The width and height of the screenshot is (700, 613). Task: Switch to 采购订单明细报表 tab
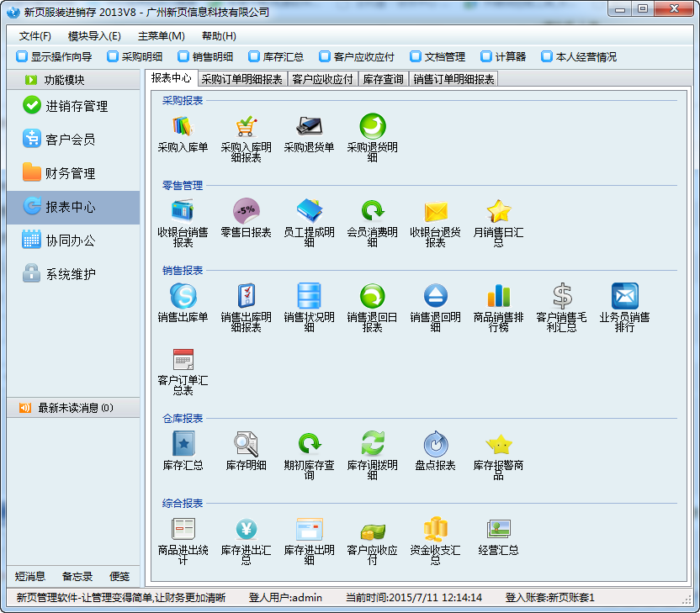[241, 79]
